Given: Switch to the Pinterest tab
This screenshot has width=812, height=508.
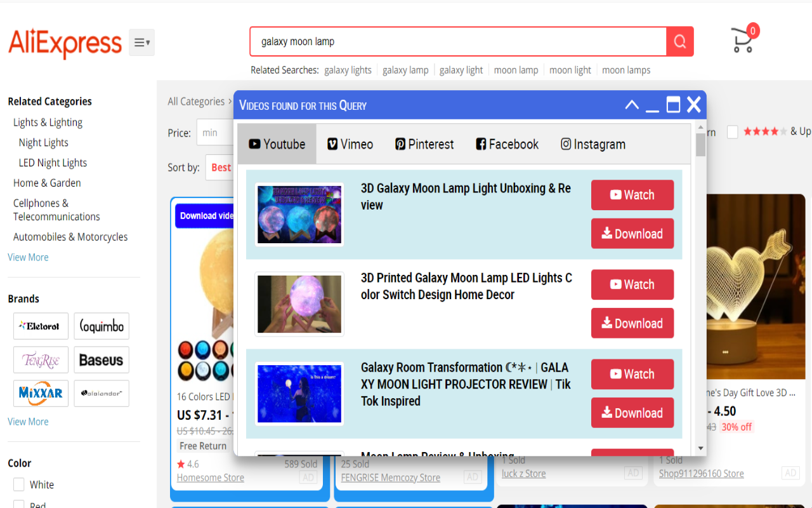Looking at the screenshot, I should tap(424, 144).
